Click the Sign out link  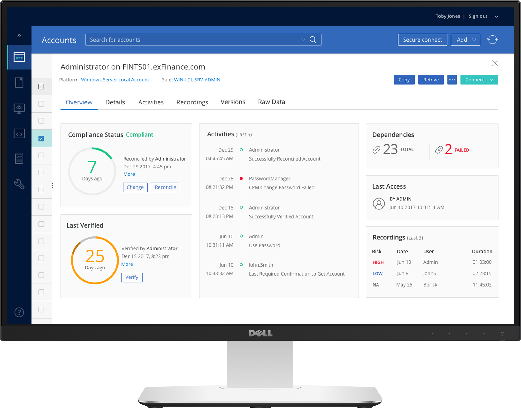click(478, 16)
